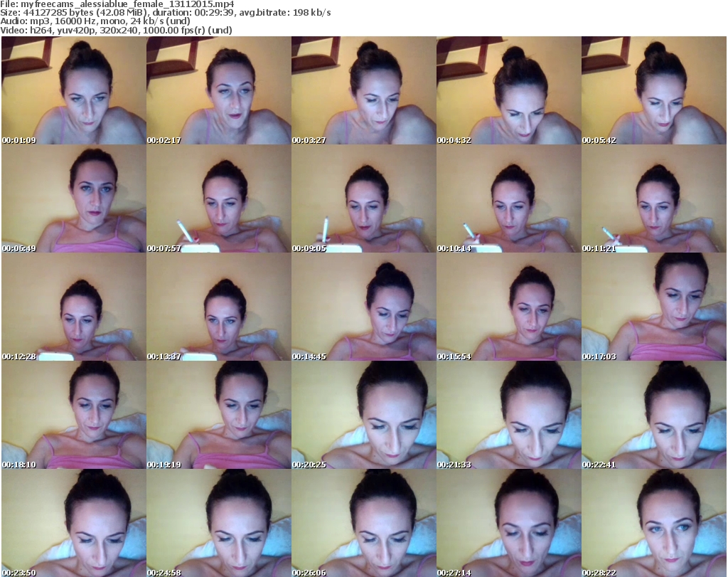Select the thumbnail at 00:09:05
The width and height of the screenshot is (728, 577).
pyautogui.click(x=363, y=199)
